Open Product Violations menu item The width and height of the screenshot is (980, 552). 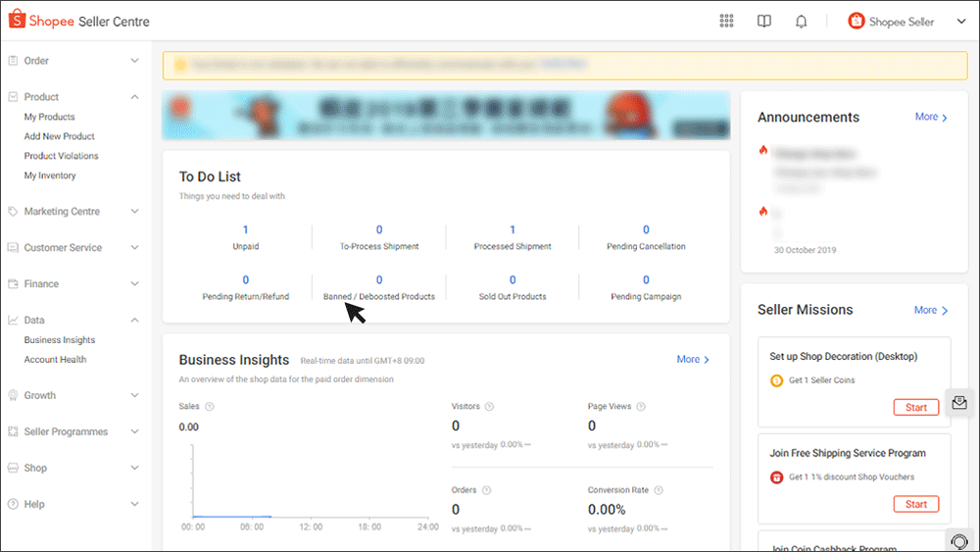coord(61,156)
